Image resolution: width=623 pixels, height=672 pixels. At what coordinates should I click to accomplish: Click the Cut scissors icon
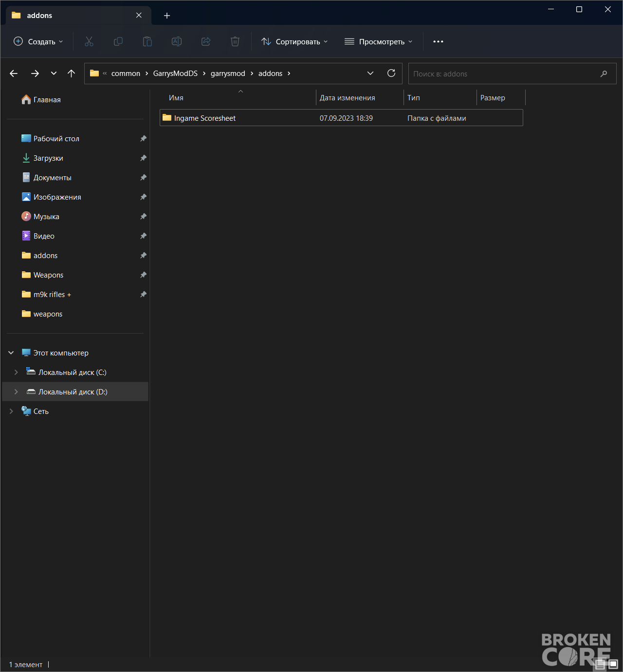(x=89, y=41)
